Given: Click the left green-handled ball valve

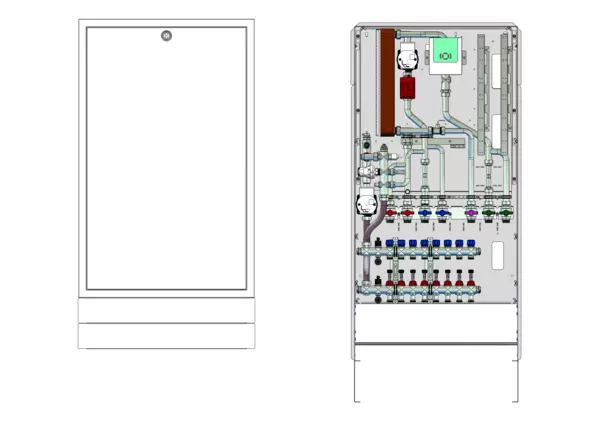Looking at the screenshot, I should [488, 213].
